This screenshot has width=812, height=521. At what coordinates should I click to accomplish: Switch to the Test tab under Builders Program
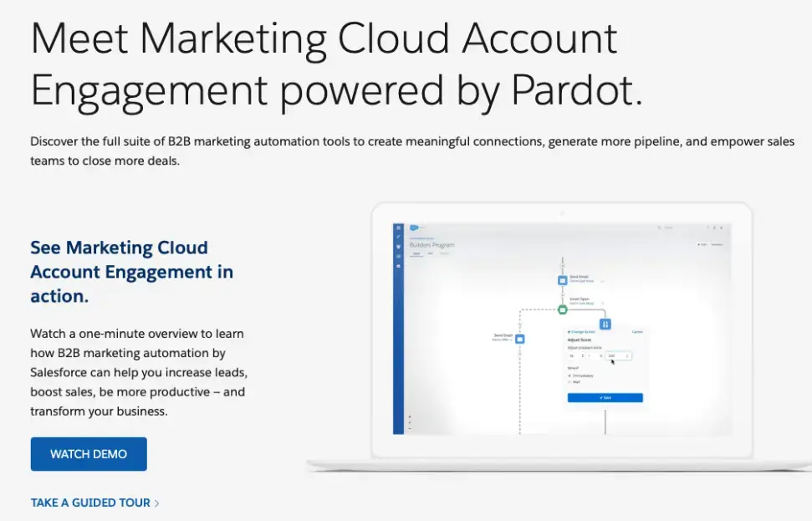[431, 253]
